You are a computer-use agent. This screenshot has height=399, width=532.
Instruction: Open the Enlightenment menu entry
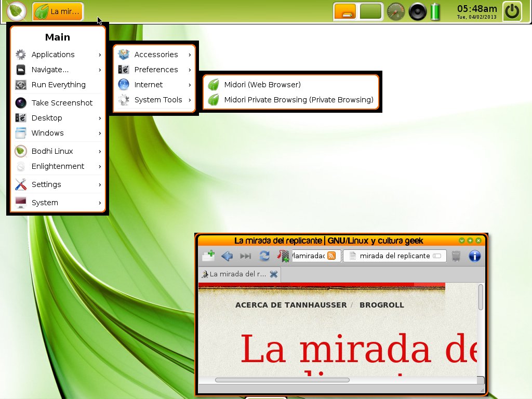click(x=58, y=166)
